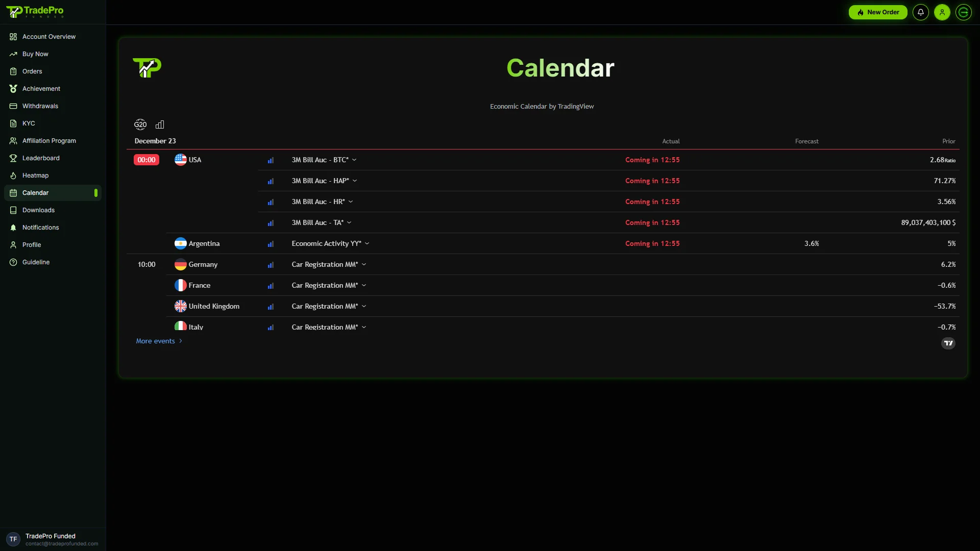Open Economic Calendar by TradingView link
Image resolution: width=980 pixels, height=551 pixels.
(x=542, y=106)
